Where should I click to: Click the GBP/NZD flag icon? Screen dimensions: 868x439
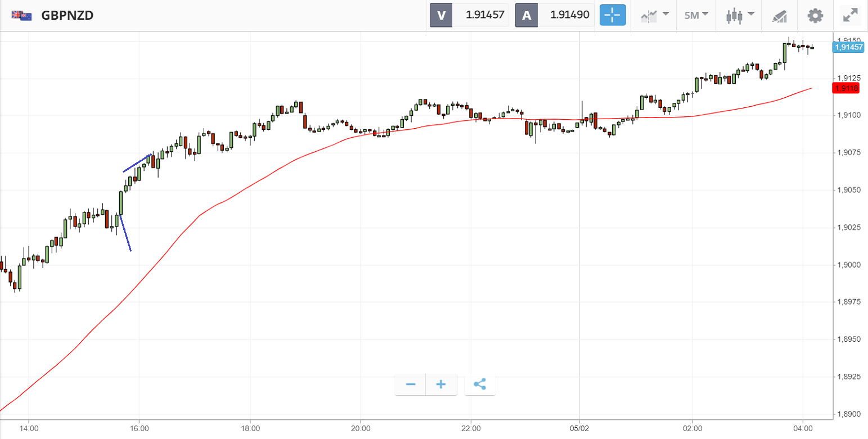point(22,15)
